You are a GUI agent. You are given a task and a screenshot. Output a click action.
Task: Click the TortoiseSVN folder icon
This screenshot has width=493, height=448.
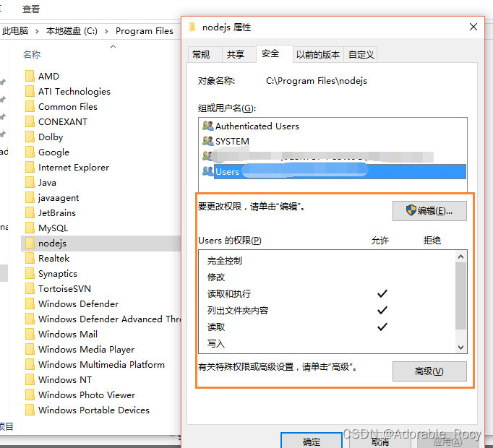coord(30,288)
